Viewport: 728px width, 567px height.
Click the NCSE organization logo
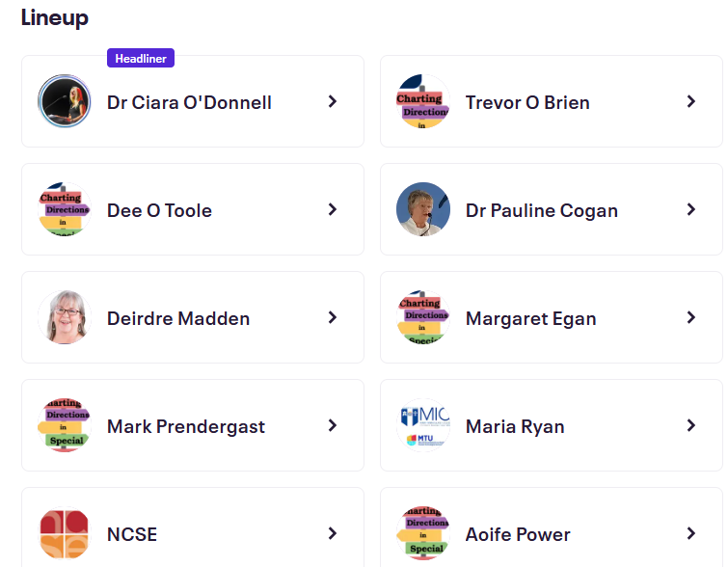pyautogui.click(x=65, y=533)
